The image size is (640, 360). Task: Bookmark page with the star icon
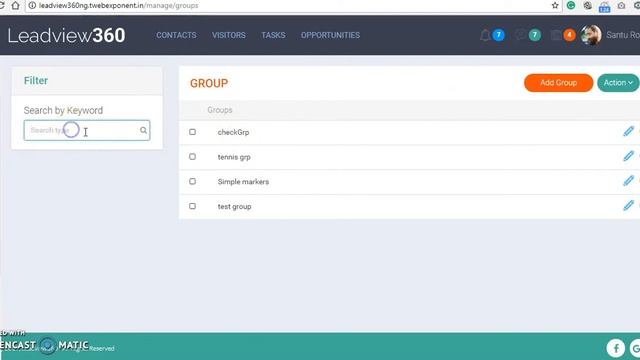(x=555, y=5)
